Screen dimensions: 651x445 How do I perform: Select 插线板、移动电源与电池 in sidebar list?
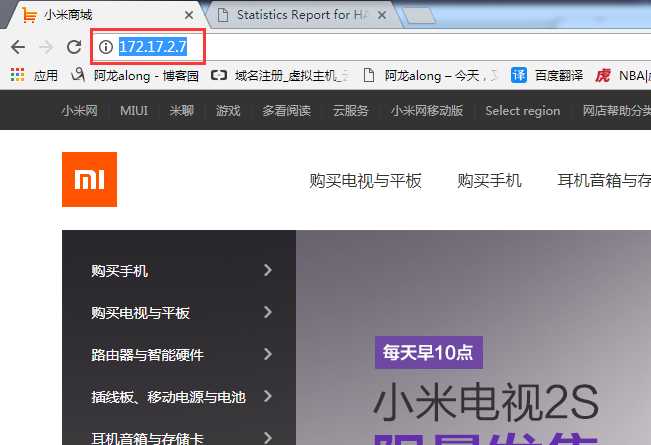pos(169,397)
